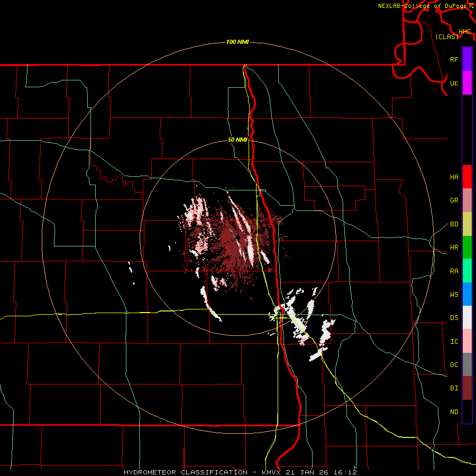Click the DS legend label
The width and height of the screenshot is (476, 476).
click(x=454, y=318)
